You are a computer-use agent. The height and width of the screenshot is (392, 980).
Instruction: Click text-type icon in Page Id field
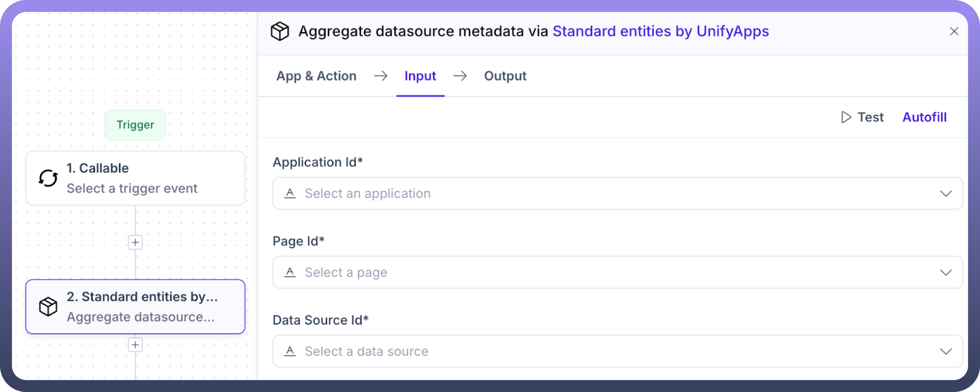(x=290, y=272)
